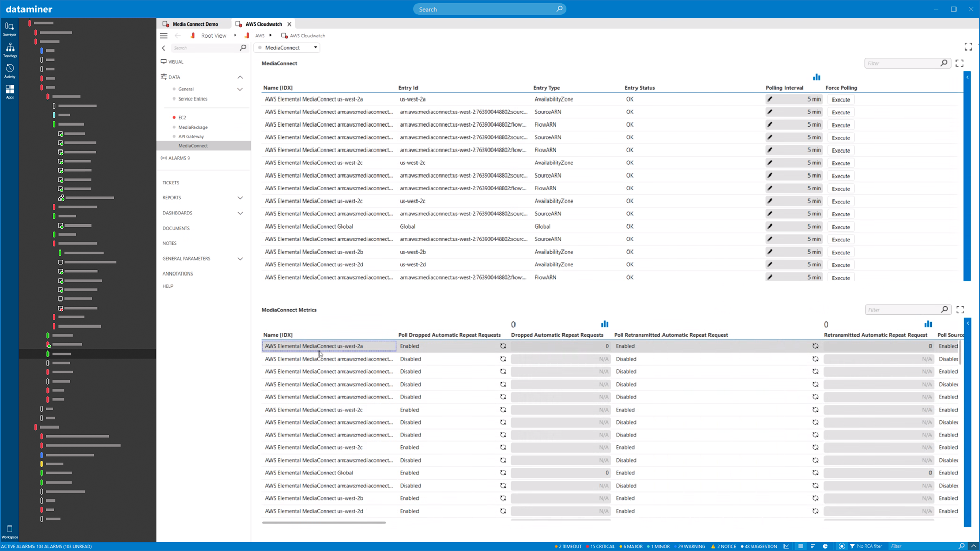
Task: Click search icon in top search bar
Action: click(x=559, y=9)
